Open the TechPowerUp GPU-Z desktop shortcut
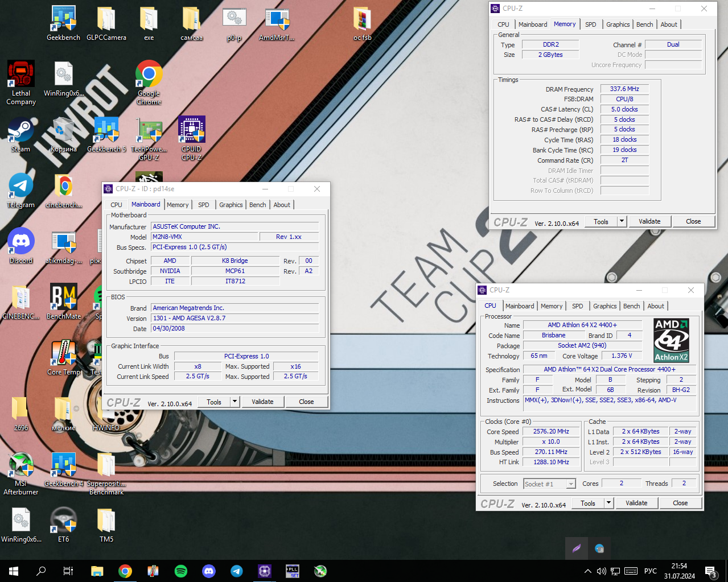The height and width of the screenshot is (582, 728). click(149, 139)
